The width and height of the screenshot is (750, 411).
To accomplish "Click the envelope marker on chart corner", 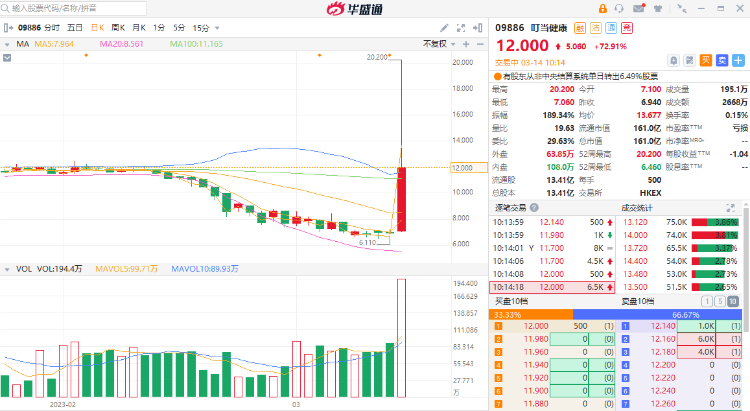I will pyautogui.click(x=7, y=58).
